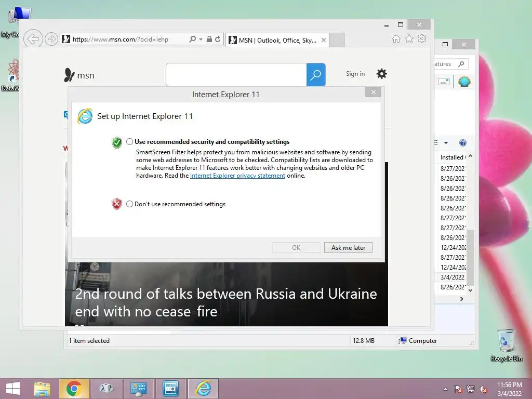Open the MSN settings gear icon
The image size is (532, 399).
(x=382, y=74)
